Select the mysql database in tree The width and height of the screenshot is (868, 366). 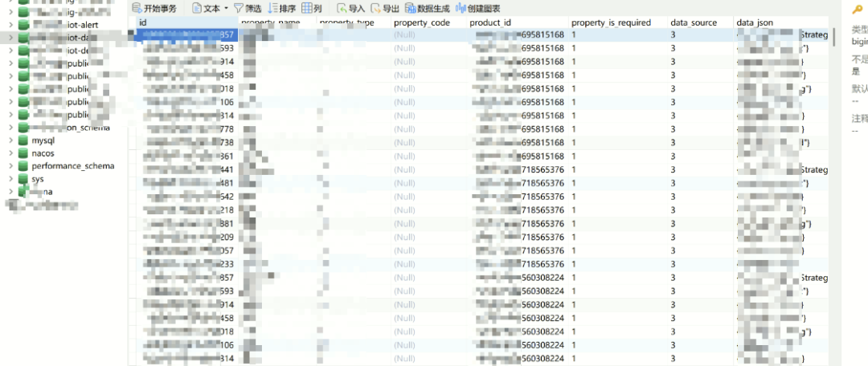pyautogui.click(x=43, y=140)
